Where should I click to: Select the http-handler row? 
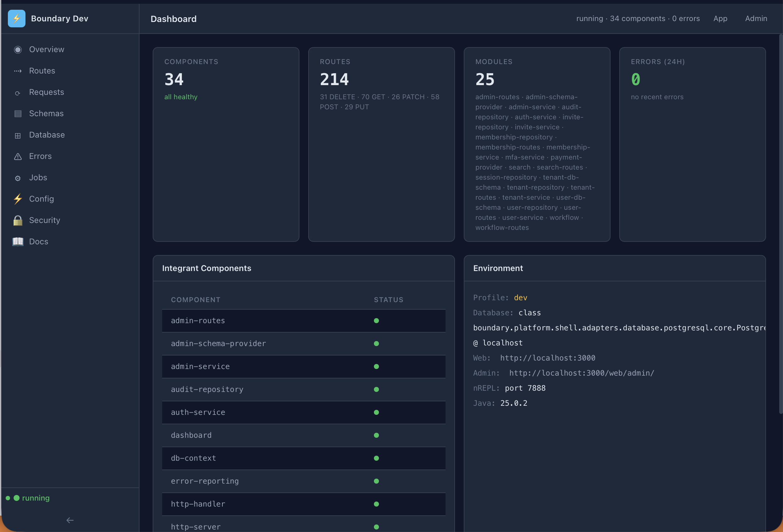click(304, 504)
